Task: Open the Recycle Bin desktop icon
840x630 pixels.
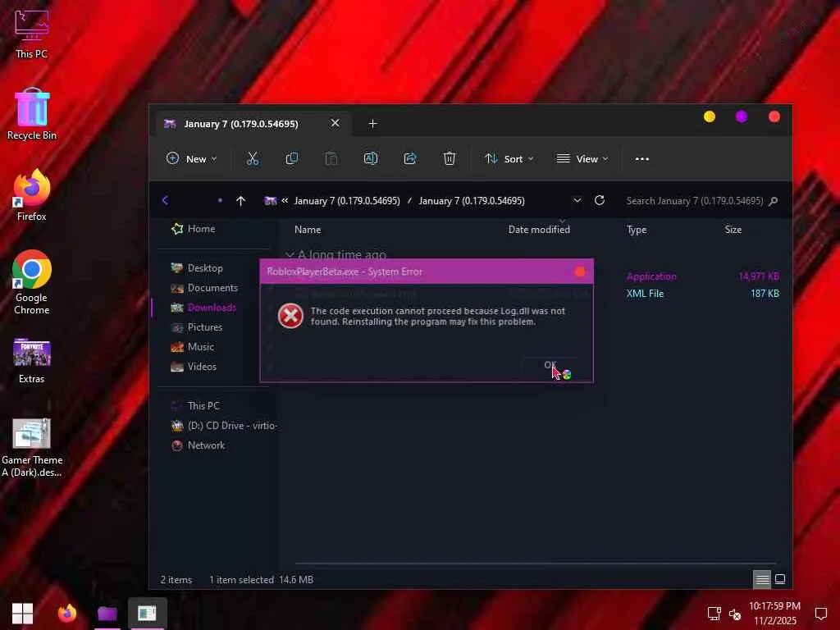Action: pos(32,113)
